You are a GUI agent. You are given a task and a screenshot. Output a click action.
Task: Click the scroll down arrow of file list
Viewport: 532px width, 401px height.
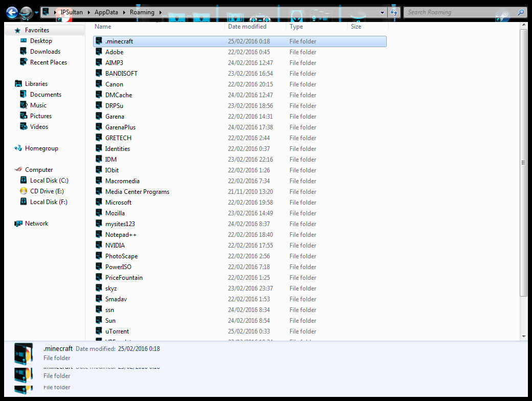pyautogui.click(x=523, y=336)
